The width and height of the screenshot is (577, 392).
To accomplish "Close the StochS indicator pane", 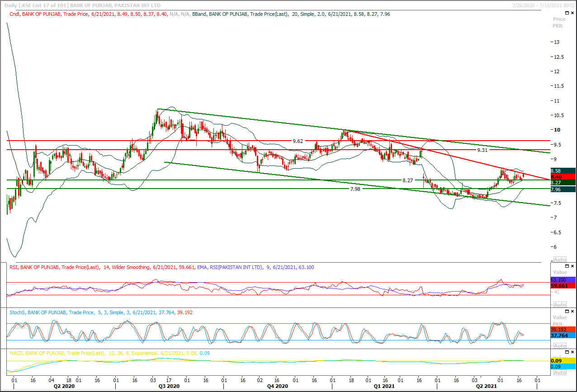I will point(572,312).
